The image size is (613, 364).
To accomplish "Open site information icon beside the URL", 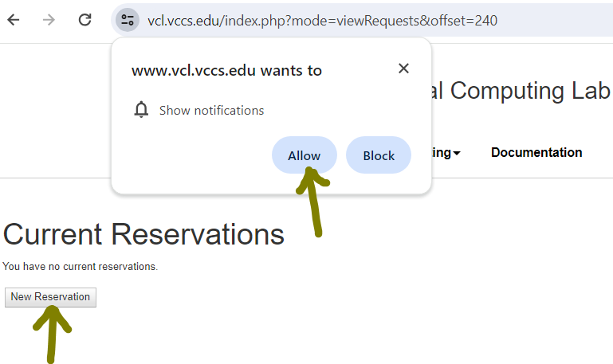I will coord(128,20).
